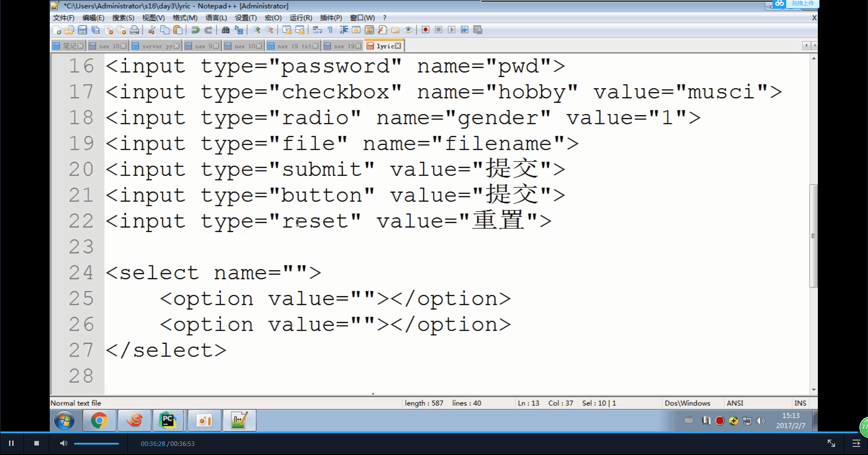Open the 视图(V) menu

[x=153, y=18]
